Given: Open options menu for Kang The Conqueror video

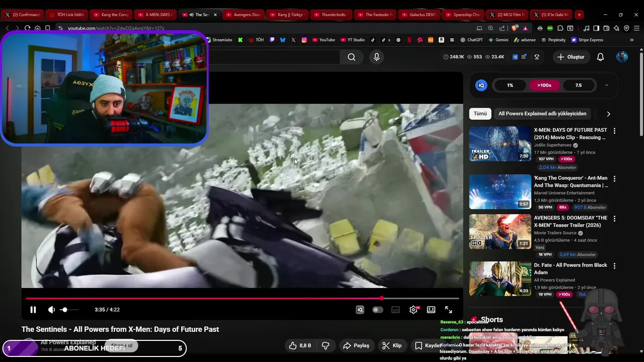Looking at the screenshot, I should click(614, 178).
